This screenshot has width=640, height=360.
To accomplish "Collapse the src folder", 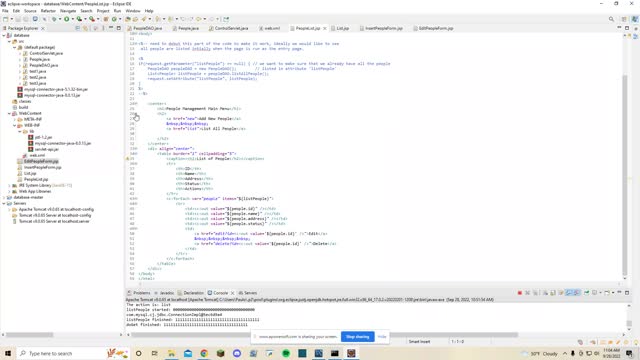I will point(9,41).
